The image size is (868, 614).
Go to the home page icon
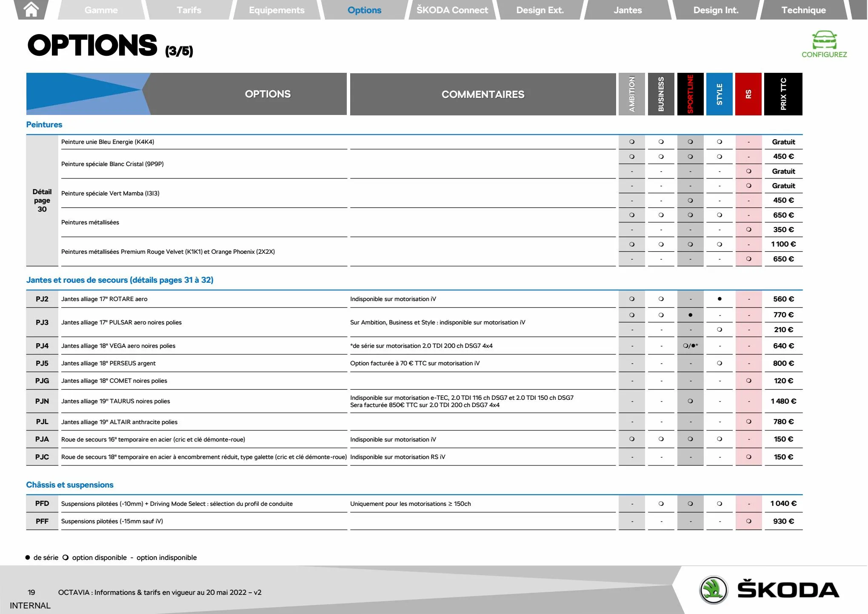pos(31,9)
